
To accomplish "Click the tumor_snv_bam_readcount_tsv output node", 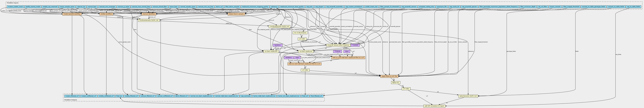I will [x=289, y=96].
